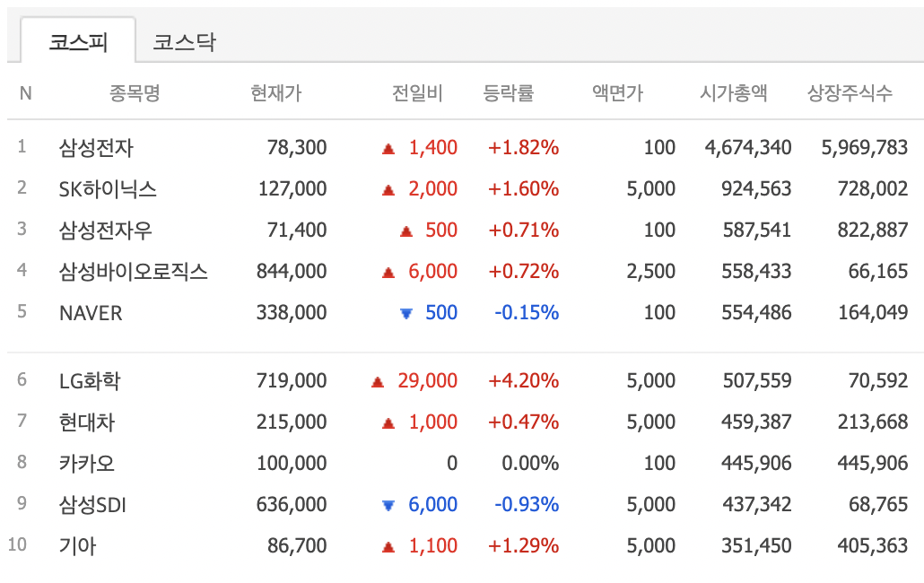Click the +0.71% change rate
924x583 pixels.
523,230
